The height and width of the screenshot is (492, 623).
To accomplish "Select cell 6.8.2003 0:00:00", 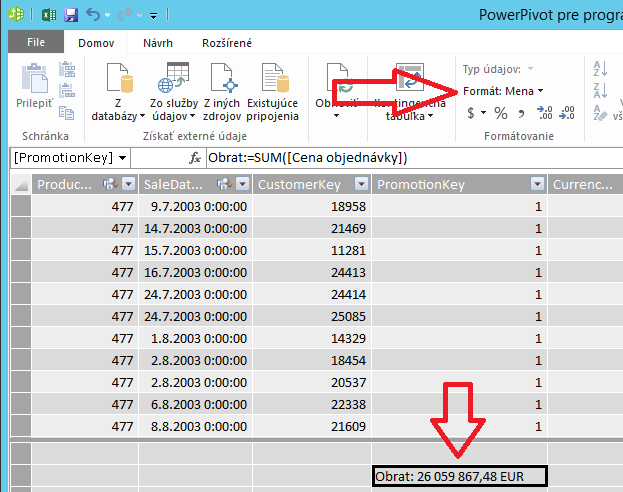I will tap(195, 405).
